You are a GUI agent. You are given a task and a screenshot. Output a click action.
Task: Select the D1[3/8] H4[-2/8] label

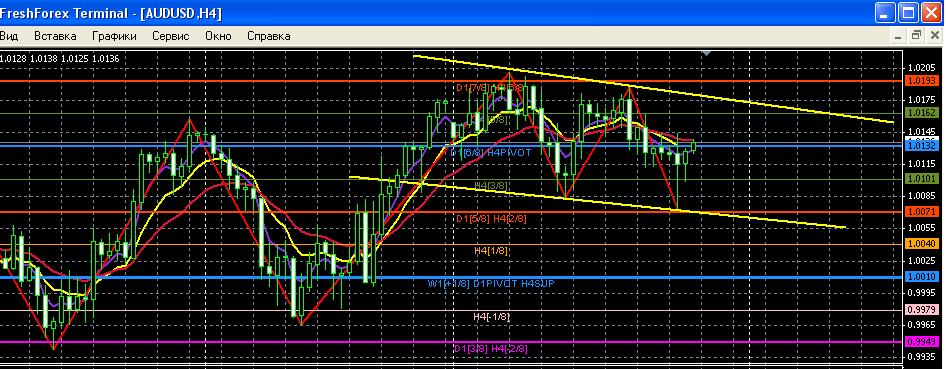pos(490,349)
